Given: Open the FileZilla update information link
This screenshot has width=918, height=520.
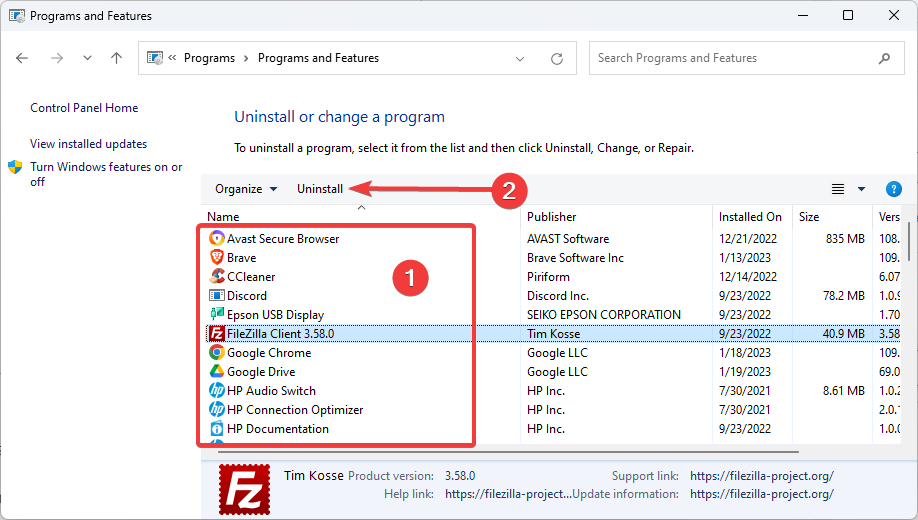Looking at the screenshot, I should point(762,494).
